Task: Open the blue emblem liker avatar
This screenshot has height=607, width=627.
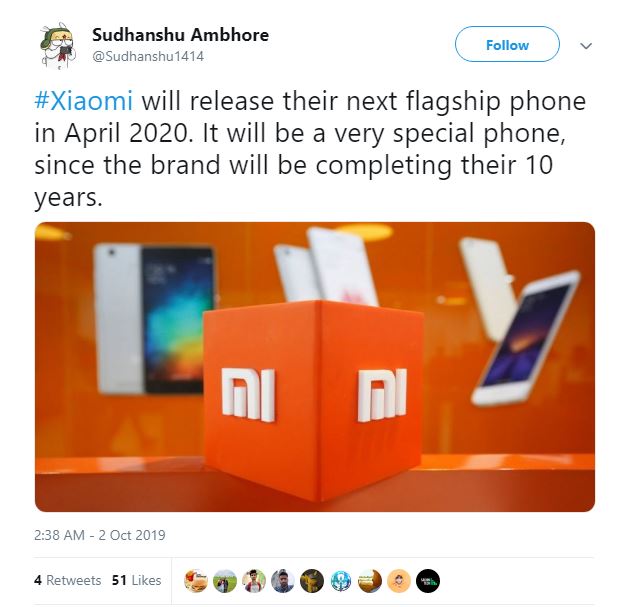Action: click(x=341, y=580)
